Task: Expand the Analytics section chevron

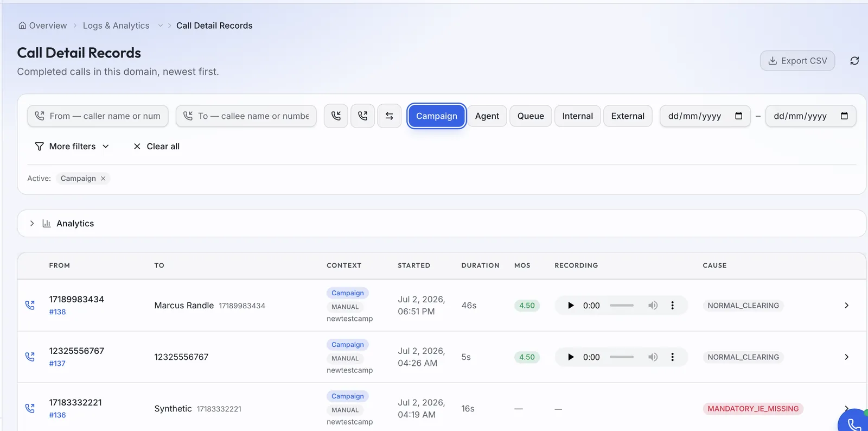Action: point(32,224)
